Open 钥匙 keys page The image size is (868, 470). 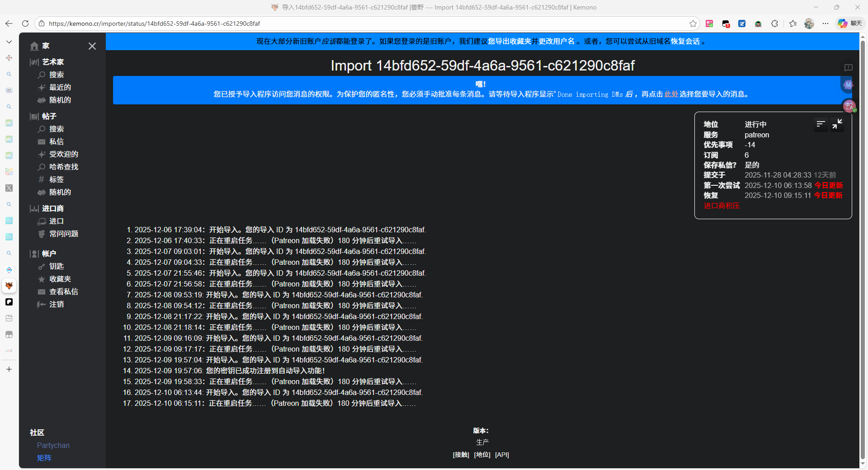[56, 267]
